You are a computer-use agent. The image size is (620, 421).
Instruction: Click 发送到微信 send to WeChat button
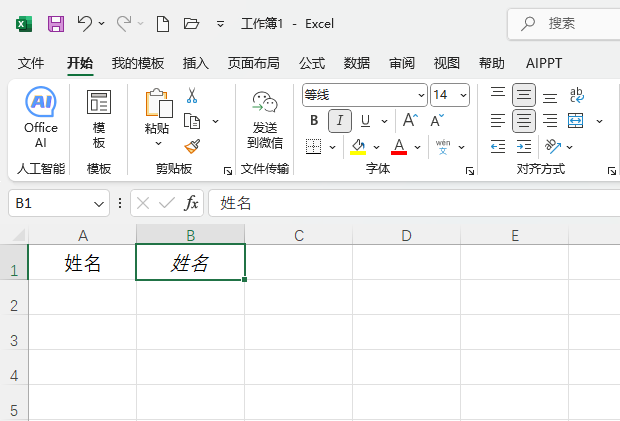265,119
